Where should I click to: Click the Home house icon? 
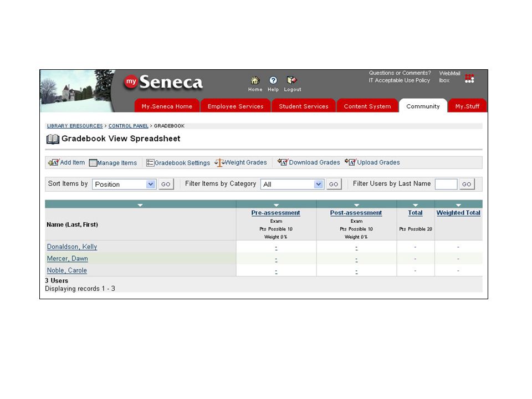(255, 80)
